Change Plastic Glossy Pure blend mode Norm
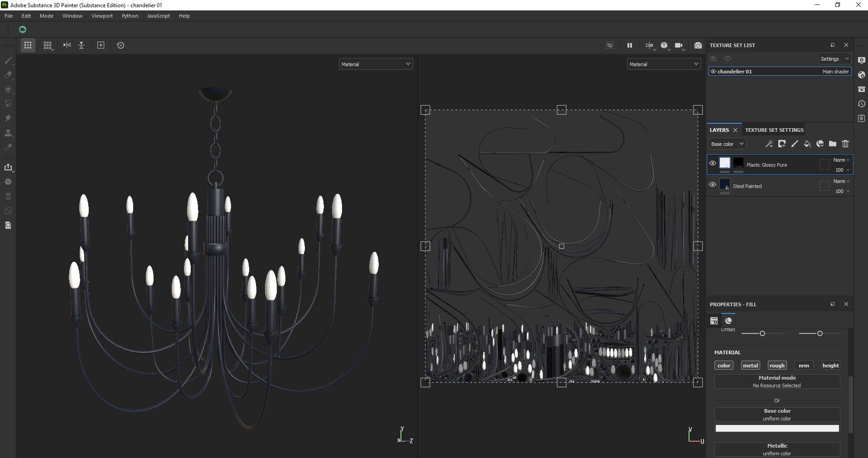The image size is (868, 458). 841,160
